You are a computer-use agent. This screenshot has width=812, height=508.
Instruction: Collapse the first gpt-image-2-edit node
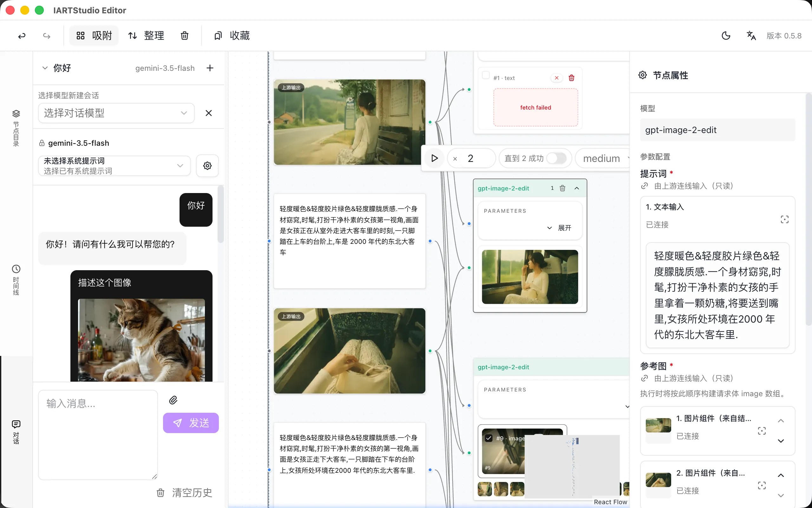pos(577,188)
